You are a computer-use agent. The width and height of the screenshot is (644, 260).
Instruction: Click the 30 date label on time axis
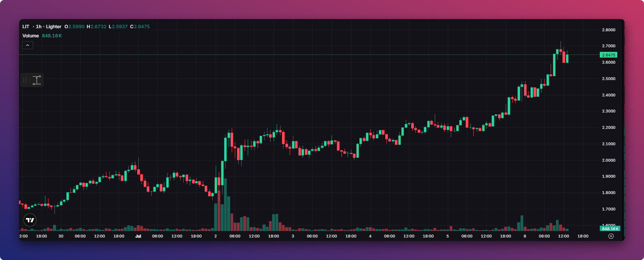pyautogui.click(x=61, y=236)
